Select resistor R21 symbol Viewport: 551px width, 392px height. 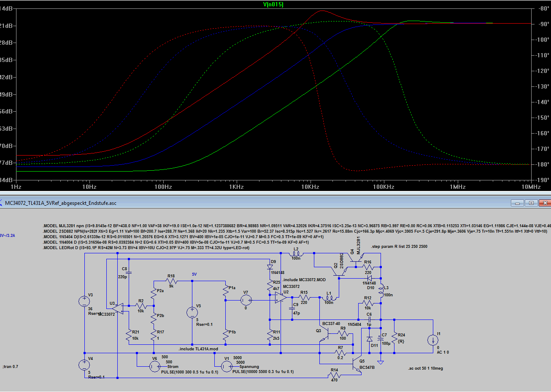pos(128,336)
